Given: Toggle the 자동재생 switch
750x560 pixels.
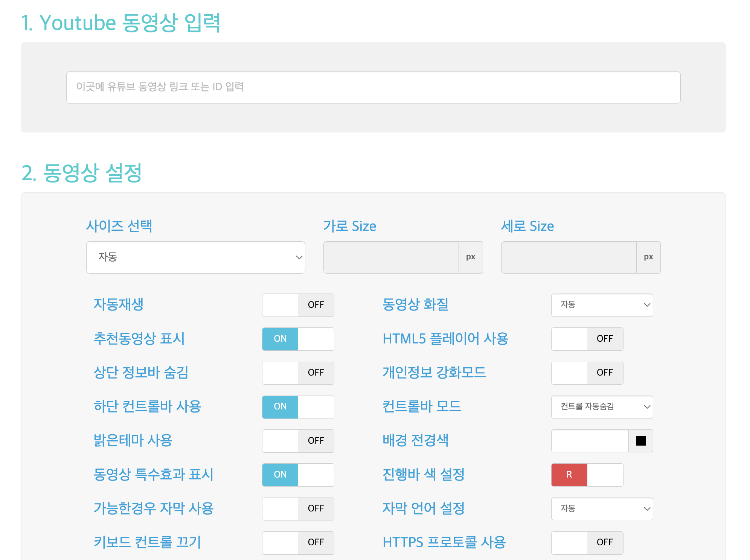Looking at the screenshot, I should coord(298,305).
